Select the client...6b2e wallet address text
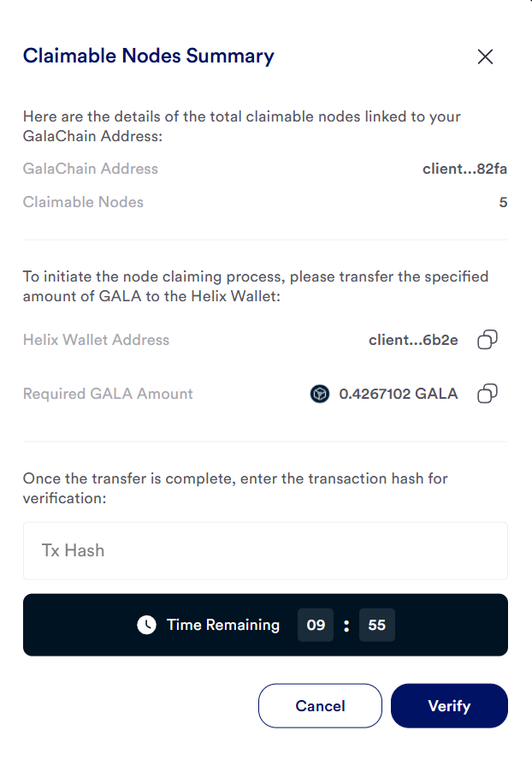 tap(413, 341)
